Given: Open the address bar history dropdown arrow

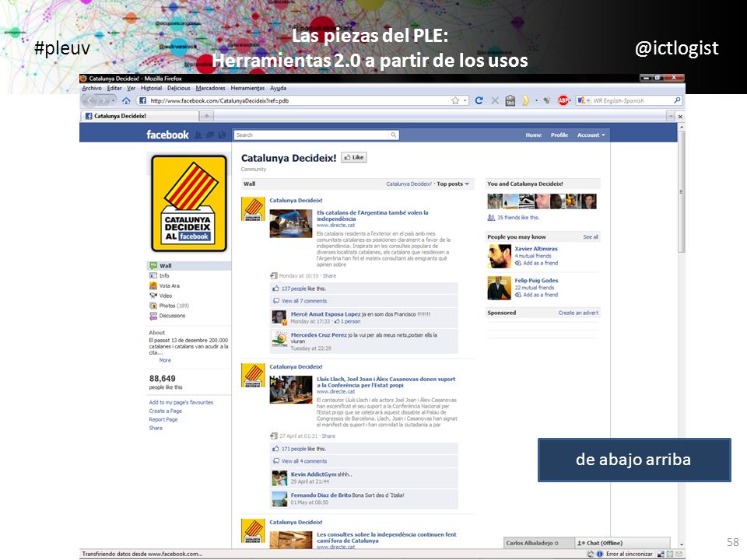Looking at the screenshot, I should pos(465,100).
